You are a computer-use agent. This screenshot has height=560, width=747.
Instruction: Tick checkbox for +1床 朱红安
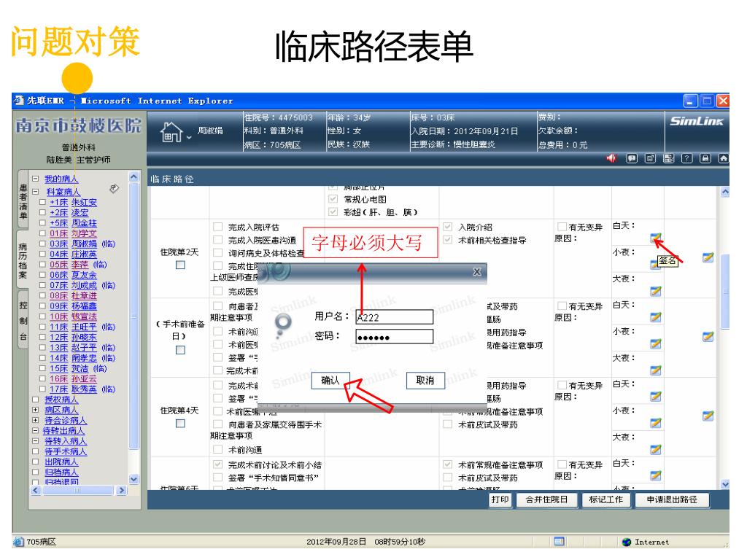42,202
